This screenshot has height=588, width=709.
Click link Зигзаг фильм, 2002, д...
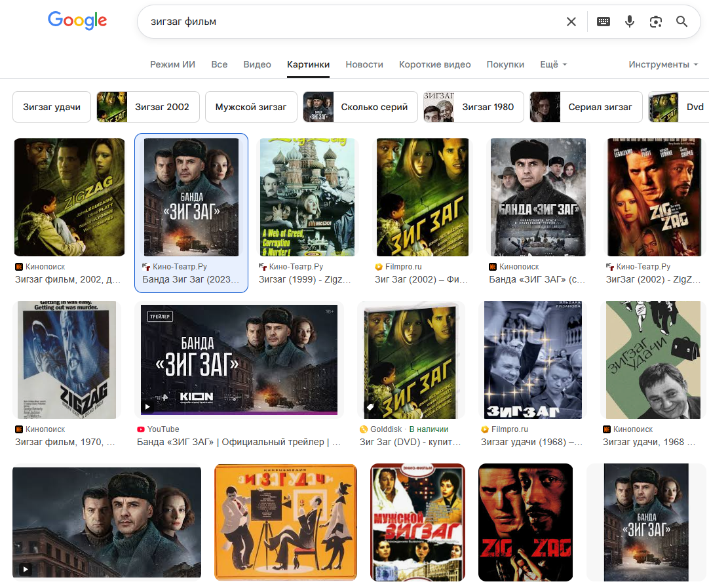[68, 279]
